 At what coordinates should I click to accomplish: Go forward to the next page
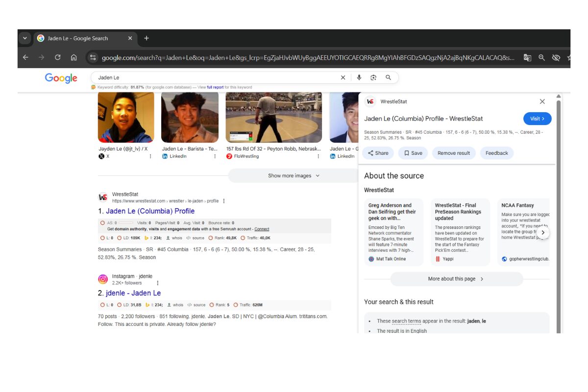pos(42,57)
